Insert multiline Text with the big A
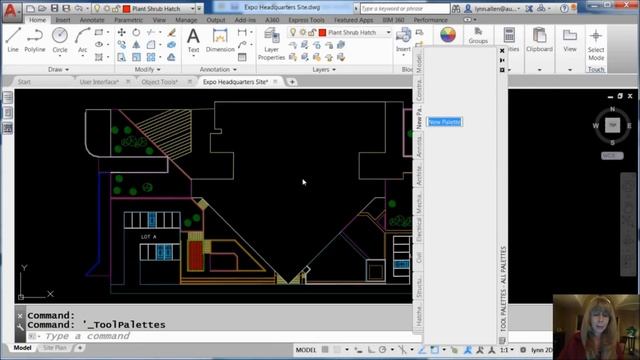The height and width of the screenshot is (360, 640). [193, 40]
